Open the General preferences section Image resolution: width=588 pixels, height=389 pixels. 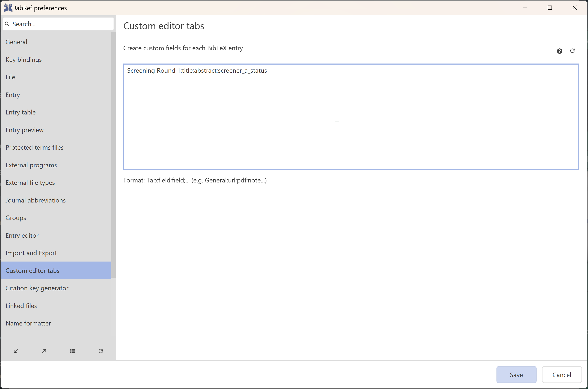pyautogui.click(x=56, y=42)
